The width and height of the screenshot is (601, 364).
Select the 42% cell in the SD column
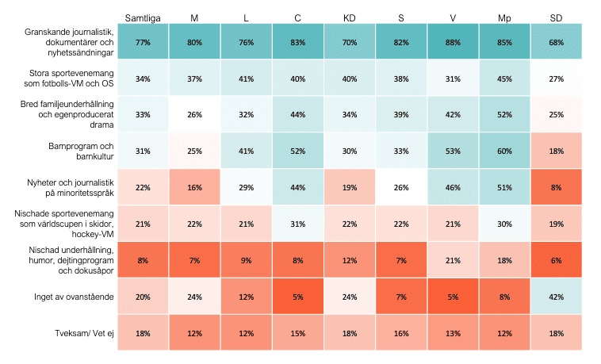[x=556, y=295]
